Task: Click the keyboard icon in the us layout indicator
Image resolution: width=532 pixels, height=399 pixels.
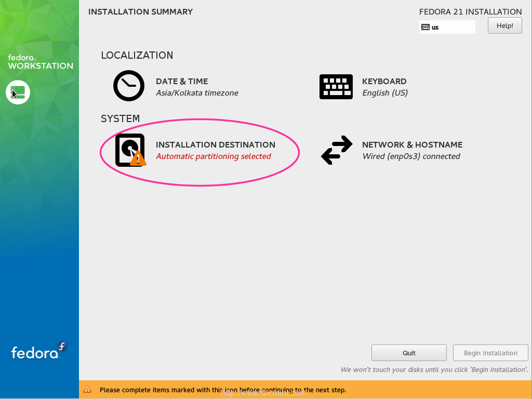Action: pos(425,27)
